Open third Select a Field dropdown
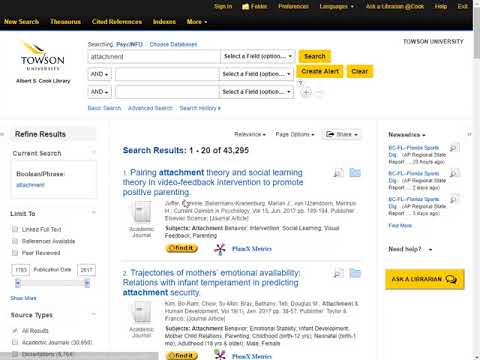This screenshot has height=360, width=480. (256, 92)
